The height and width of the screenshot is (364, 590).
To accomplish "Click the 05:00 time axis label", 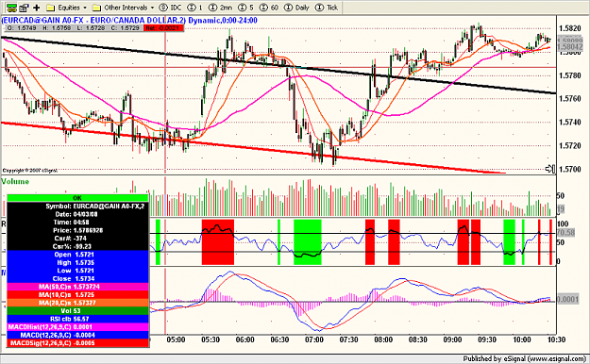I will point(176,339).
